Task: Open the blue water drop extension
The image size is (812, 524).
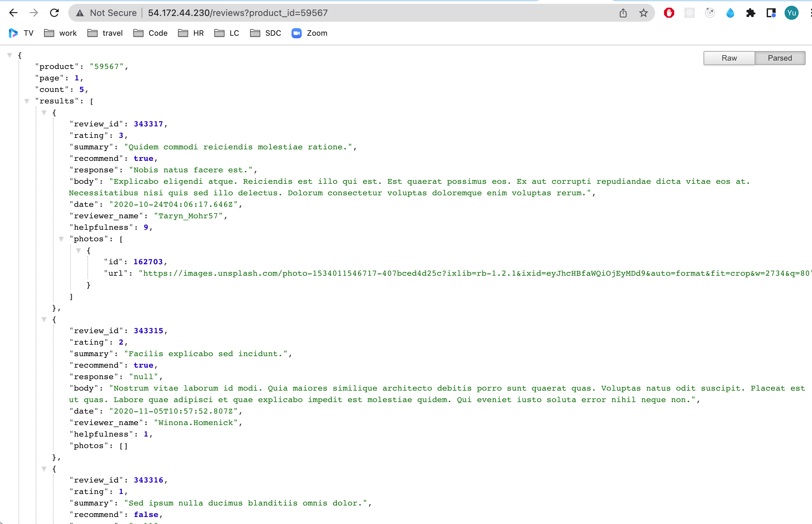Action: [x=730, y=13]
